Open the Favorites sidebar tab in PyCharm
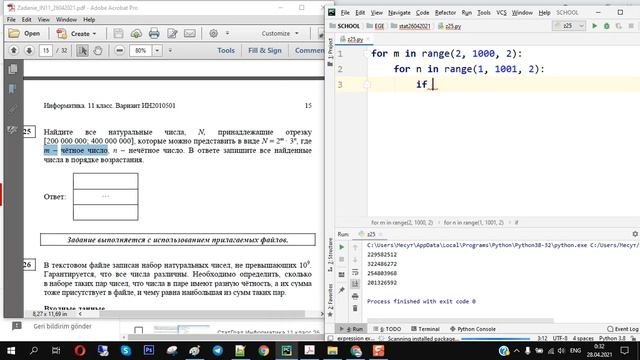This screenshot has width=640, height=360. point(330,300)
